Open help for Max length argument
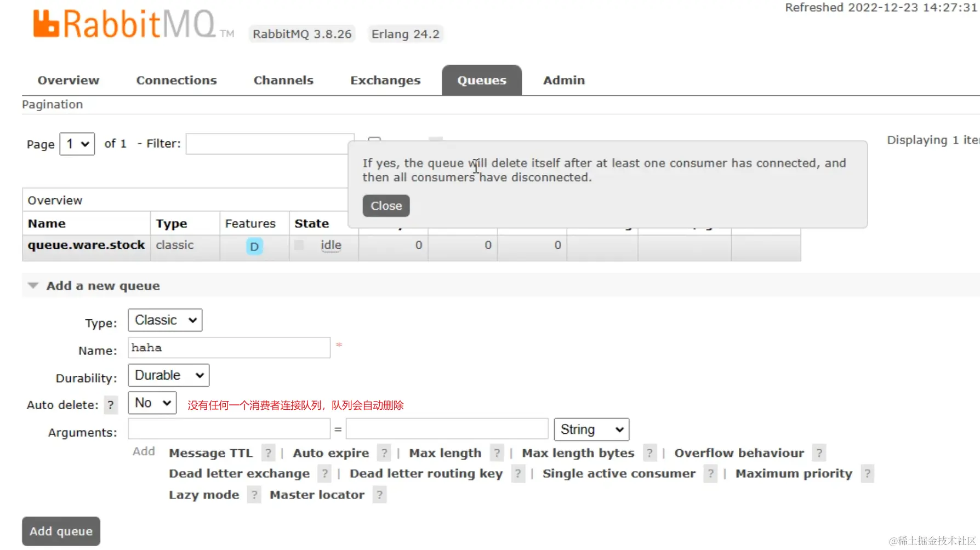The width and height of the screenshot is (980, 550). [x=497, y=453]
